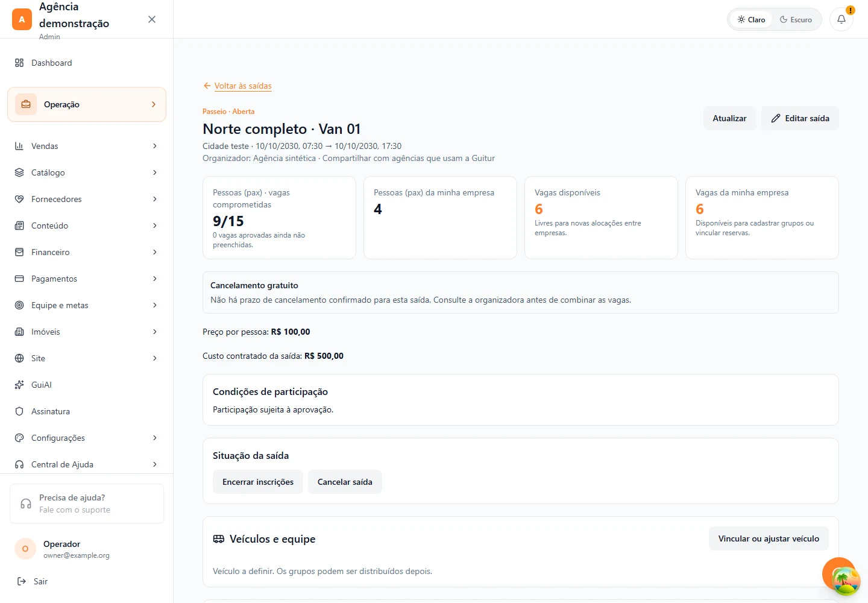This screenshot has width=868, height=603.
Task: Select the Vagas disponíveis card
Action: (601, 218)
